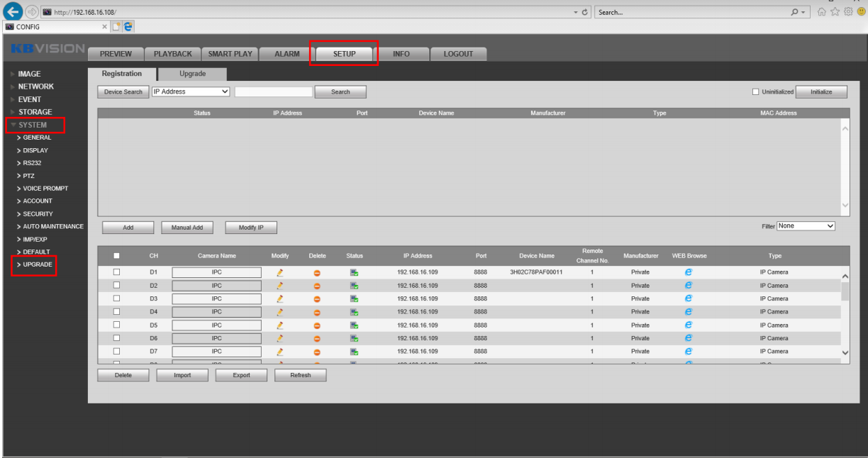The height and width of the screenshot is (458, 868).
Task: Open the IP Address search type dropdown
Action: coord(191,91)
